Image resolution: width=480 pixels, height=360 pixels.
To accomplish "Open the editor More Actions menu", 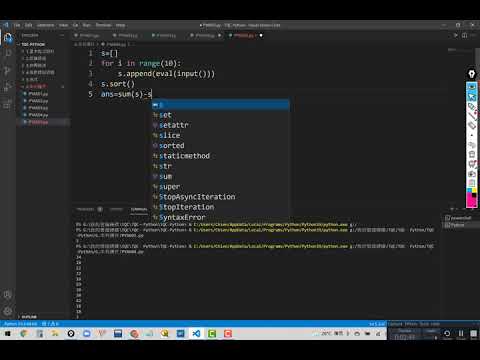I will (x=473, y=35).
